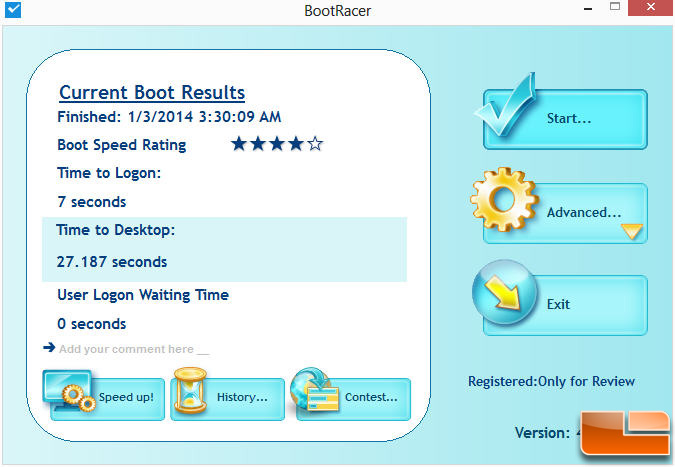Click the Boot Speed Rating label
The height and width of the screenshot is (467, 675).
122,145
